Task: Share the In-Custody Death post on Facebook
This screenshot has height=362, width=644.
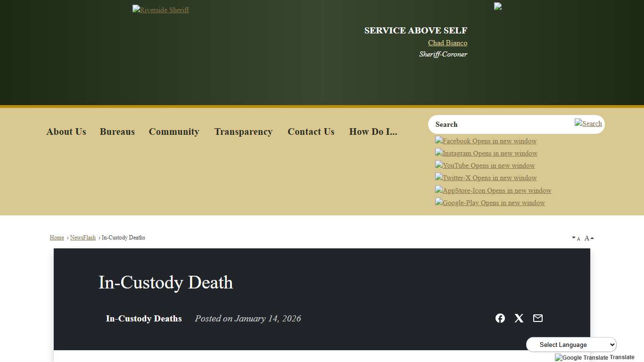Action: pyautogui.click(x=500, y=318)
